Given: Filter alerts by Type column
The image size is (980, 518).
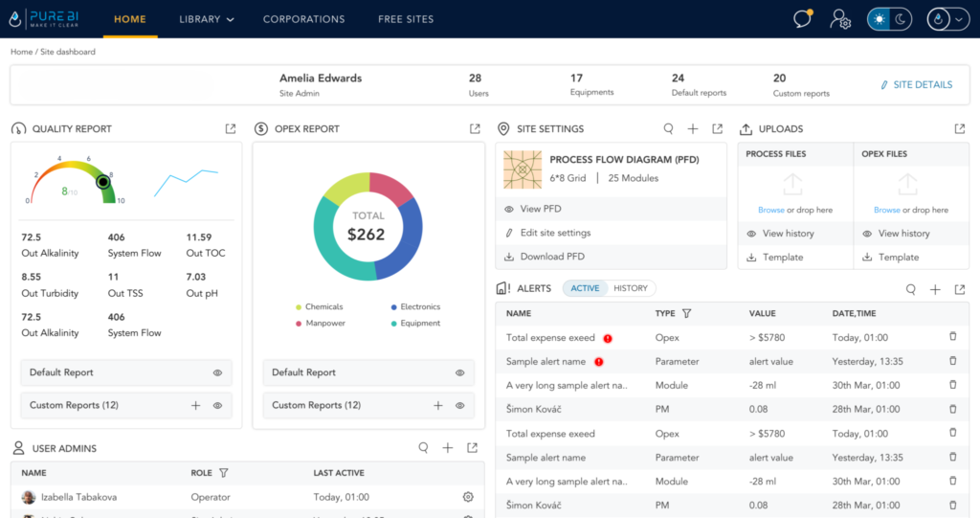Looking at the screenshot, I should pos(686,313).
